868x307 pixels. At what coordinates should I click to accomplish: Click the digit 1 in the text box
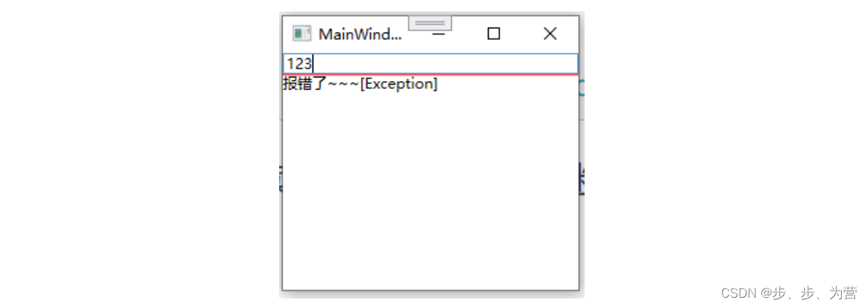[291, 64]
